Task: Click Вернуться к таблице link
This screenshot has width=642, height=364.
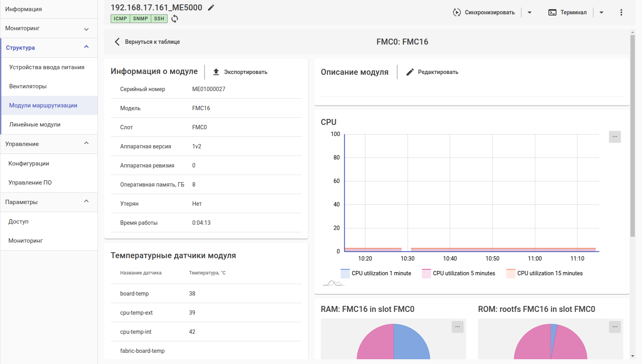Action: click(147, 42)
